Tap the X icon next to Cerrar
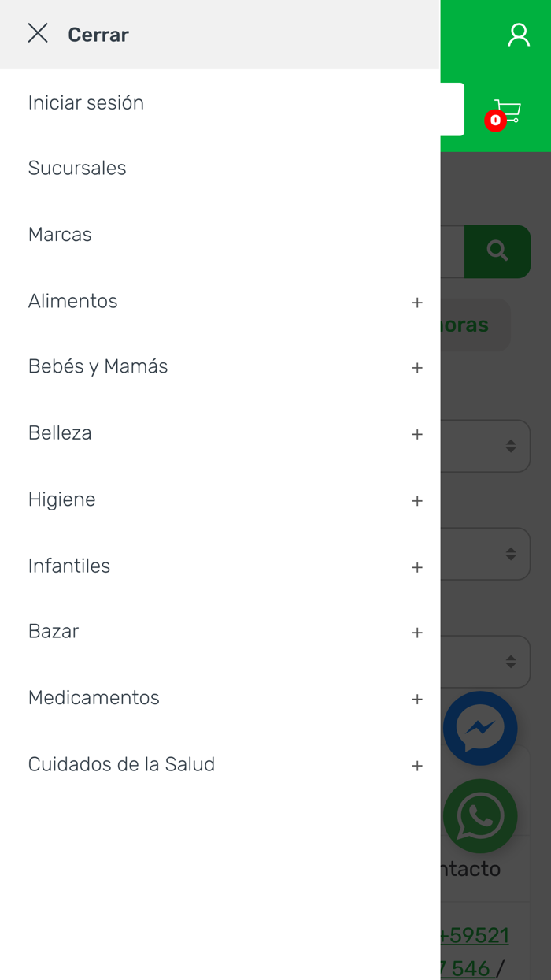551x980 pixels. point(38,34)
